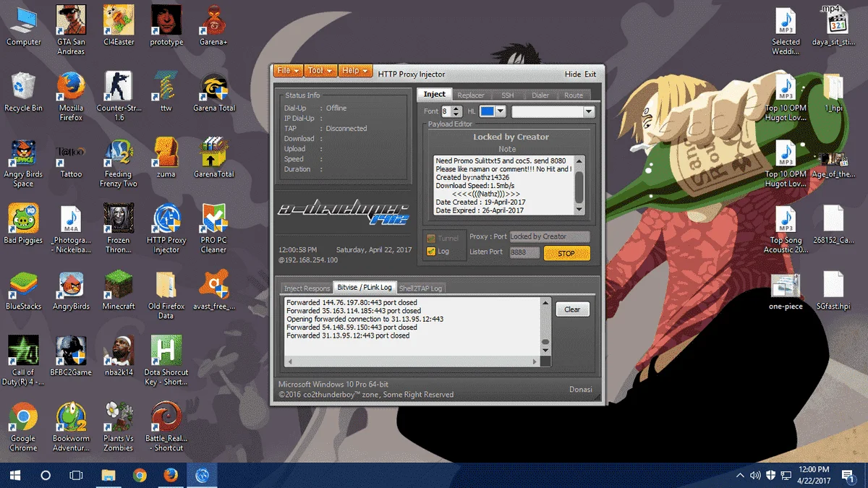Select the Garena+ desktop icon
The width and height of the screenshot is (868, 488).
[x=214, y=27]
